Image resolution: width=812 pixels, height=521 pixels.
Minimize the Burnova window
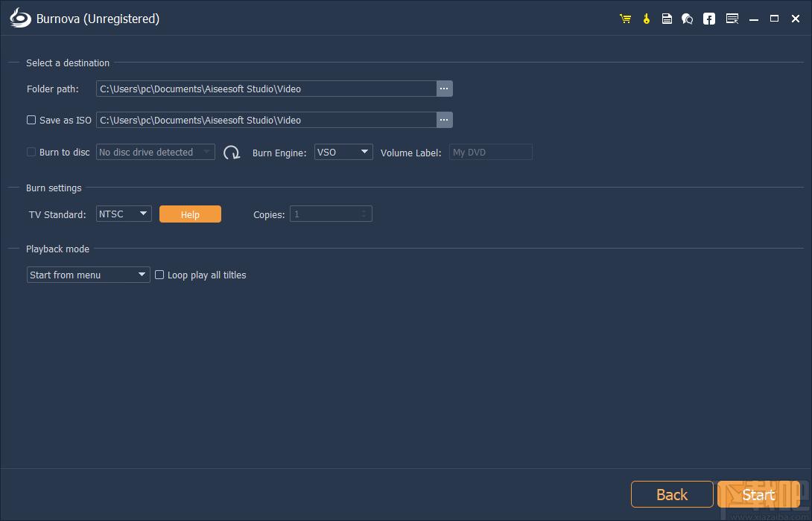coord(754,19)
